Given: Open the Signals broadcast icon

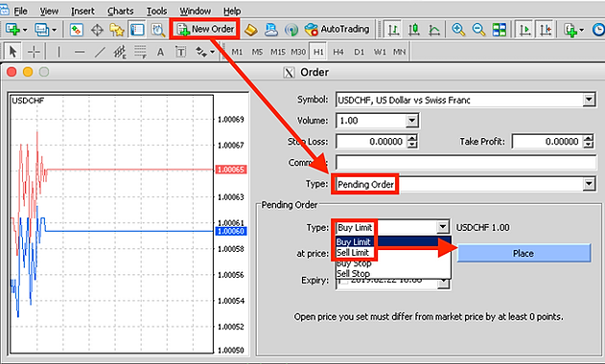Looking at the screenshot, I should [x=291, y=30].
